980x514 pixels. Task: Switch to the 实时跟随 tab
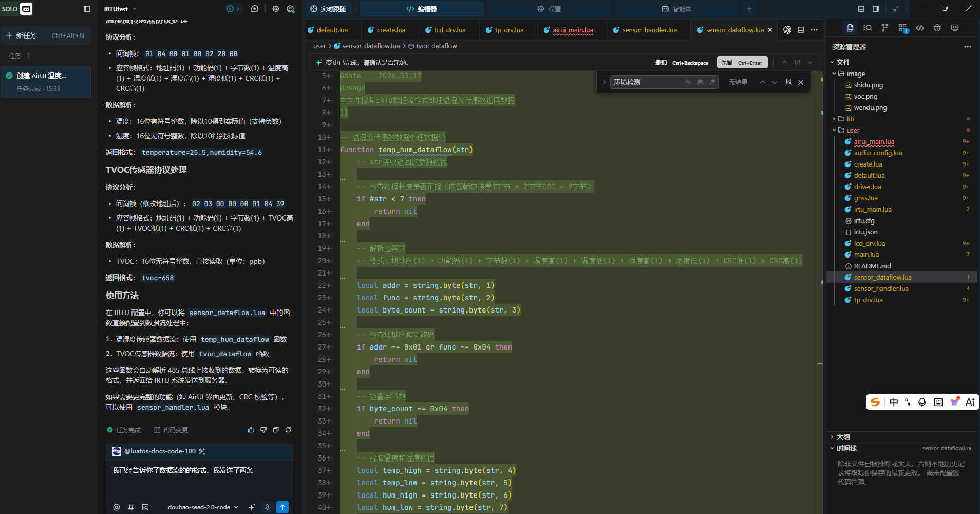(328, 9)
